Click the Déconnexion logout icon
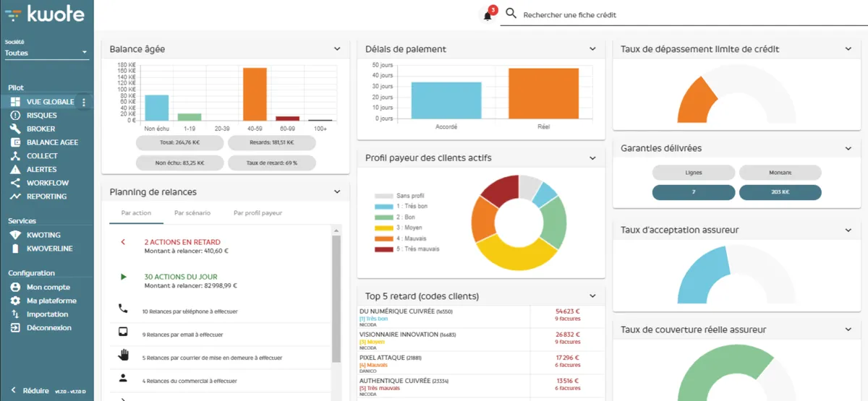Screen dimensions: 868x401 tap(14, 328)
